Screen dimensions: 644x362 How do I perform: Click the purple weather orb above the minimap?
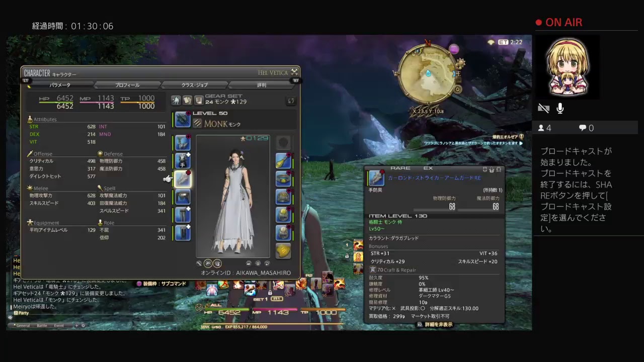454,49
